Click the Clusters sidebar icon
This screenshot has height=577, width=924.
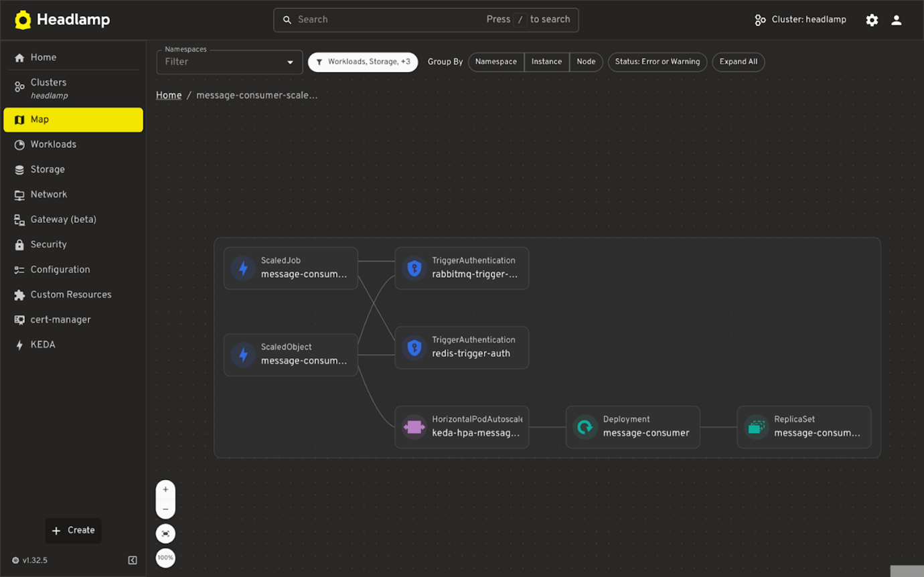(19, 88)
